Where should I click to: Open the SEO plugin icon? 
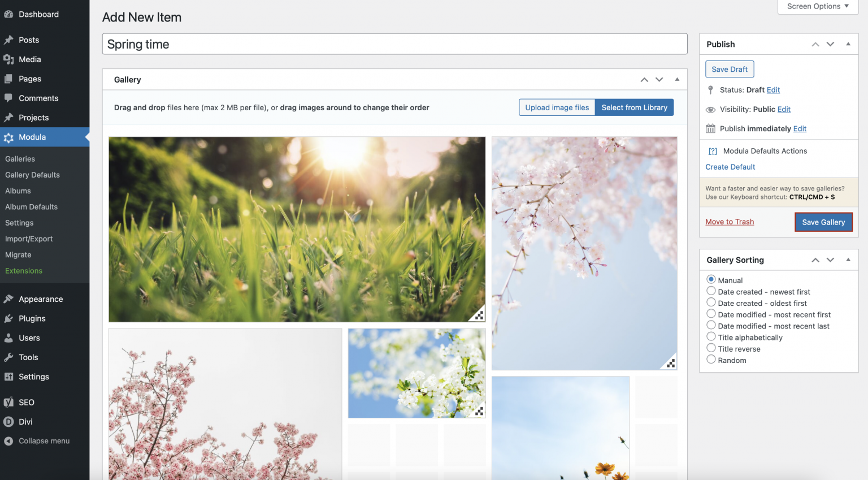click(x=10, y=402)
